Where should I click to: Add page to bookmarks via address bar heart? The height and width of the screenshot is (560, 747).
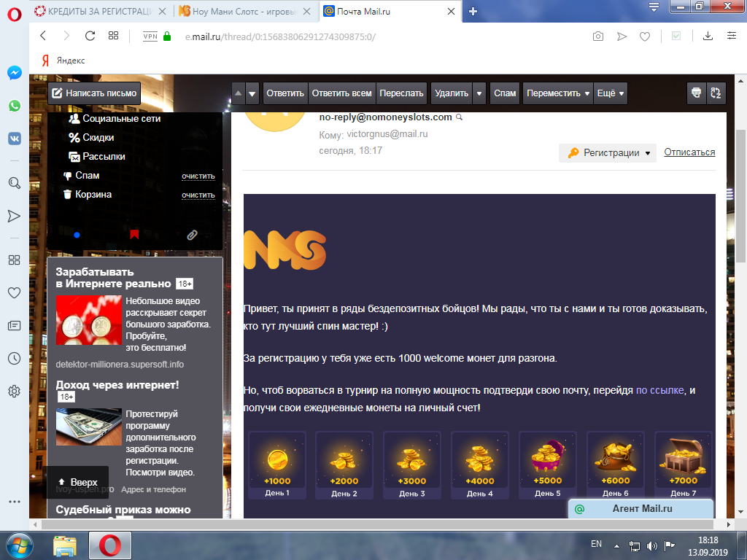click(x=645, y=36)
